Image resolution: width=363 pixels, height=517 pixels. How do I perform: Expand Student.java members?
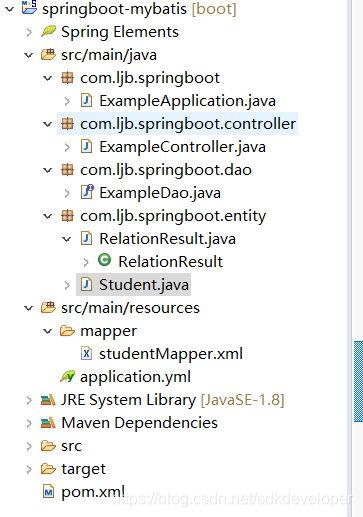67,285
